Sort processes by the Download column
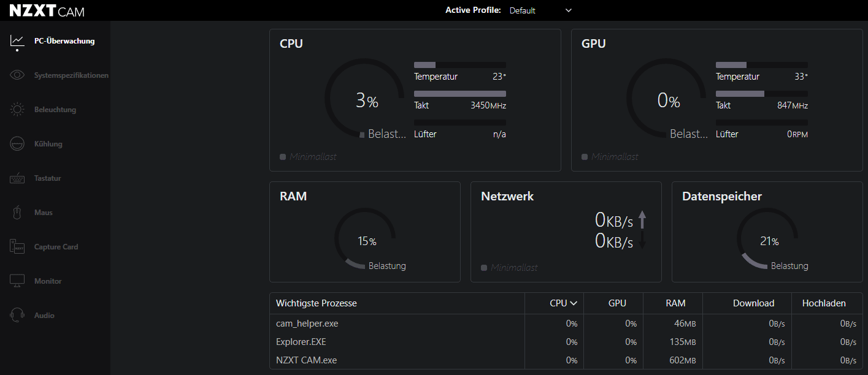Image resolution: width=868 pixels, height=375 pixels. (x=753, y=303)
